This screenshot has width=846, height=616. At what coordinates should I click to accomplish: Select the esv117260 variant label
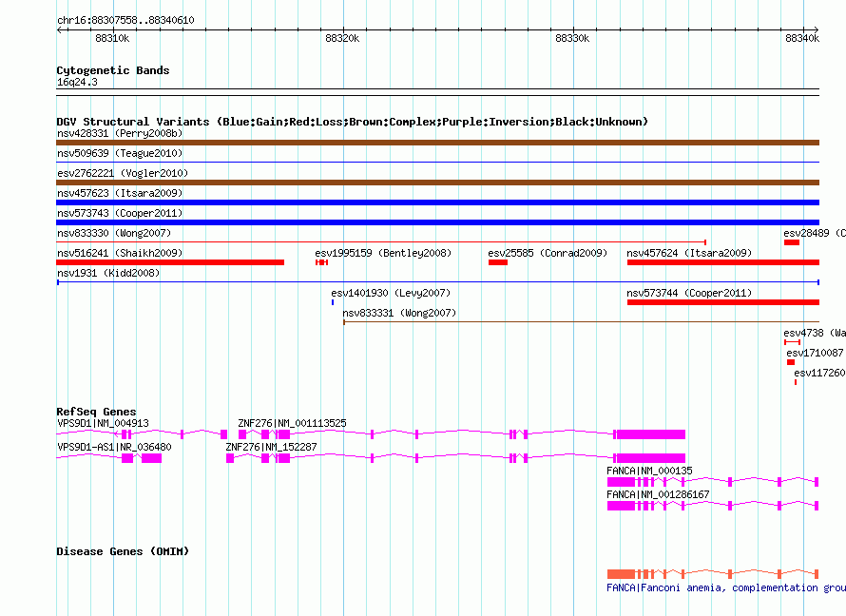(x=819, y=373)
